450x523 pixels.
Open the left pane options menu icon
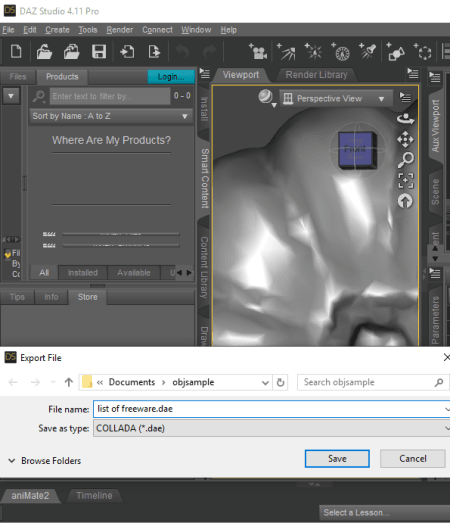[x=204, y=73]
